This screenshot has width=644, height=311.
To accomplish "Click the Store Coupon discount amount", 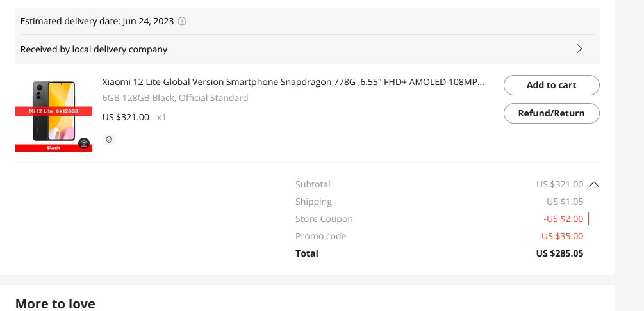I will point(563,219).
